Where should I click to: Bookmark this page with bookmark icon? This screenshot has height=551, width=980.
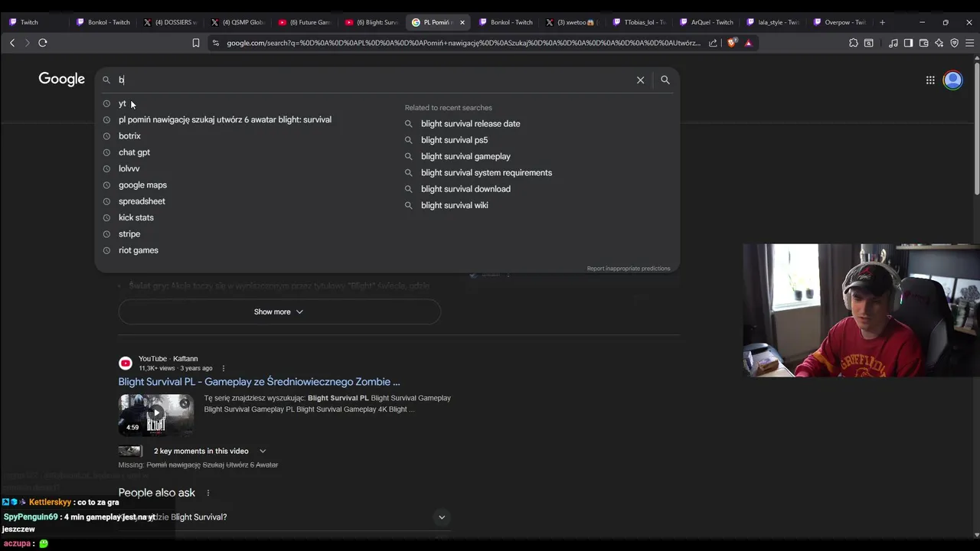[196, 43]
